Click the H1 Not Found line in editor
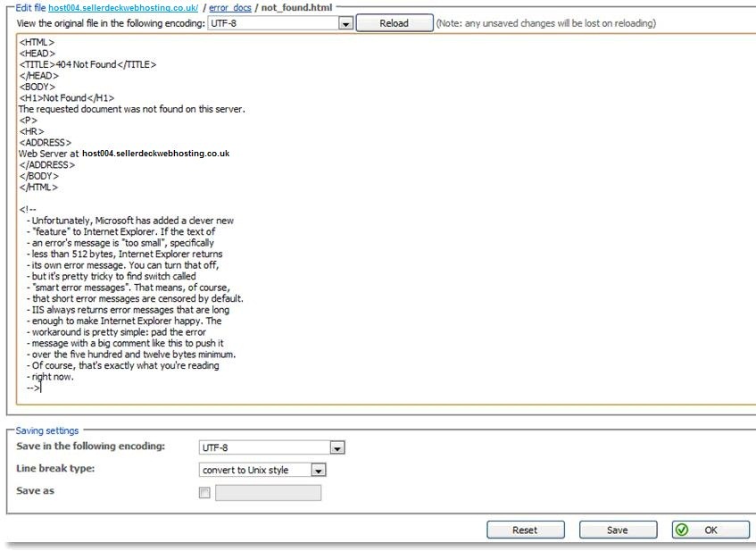The width and height of the screenshot is (756, 551). click(66, 98)
